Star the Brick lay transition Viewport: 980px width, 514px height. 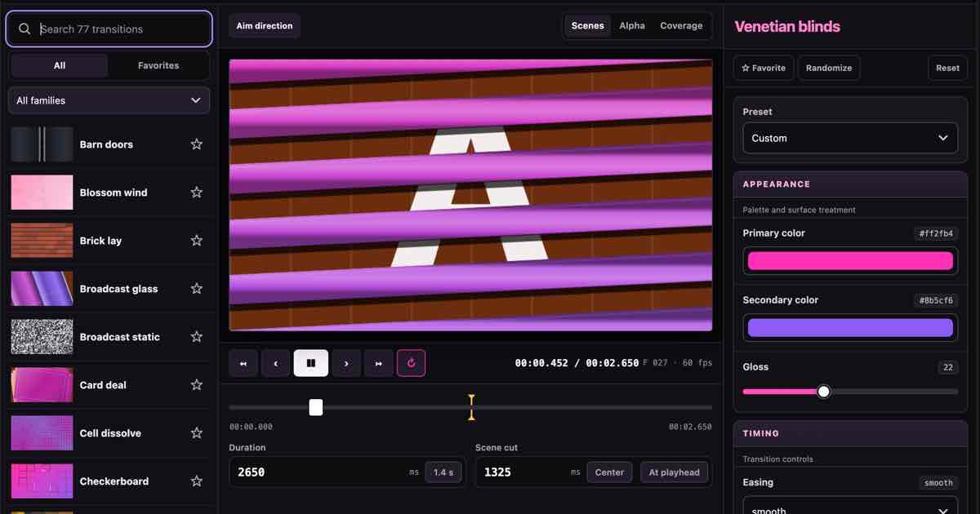click(x=196, y=241)
